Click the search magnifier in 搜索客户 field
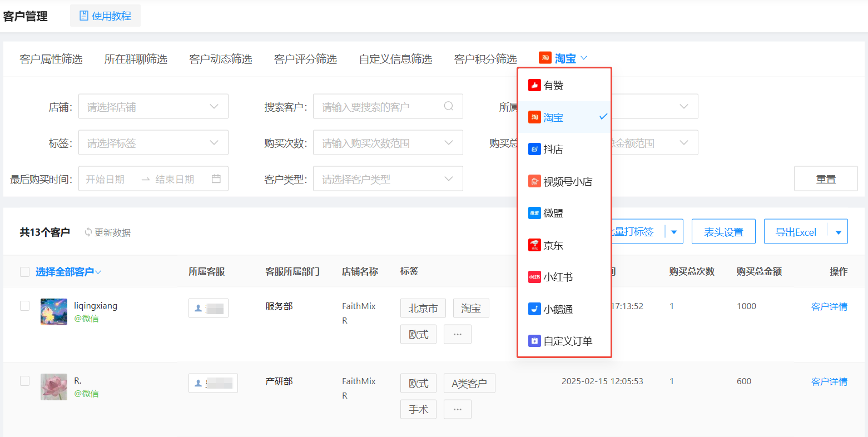The width and height of the screenshot is (868, 437). (x=449, y=106)
